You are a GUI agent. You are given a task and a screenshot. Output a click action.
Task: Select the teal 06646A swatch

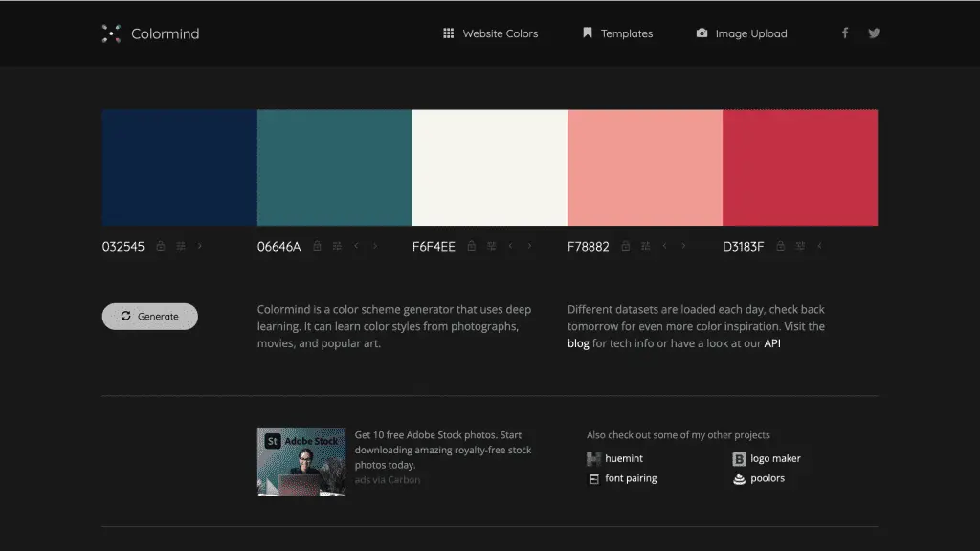334,167
